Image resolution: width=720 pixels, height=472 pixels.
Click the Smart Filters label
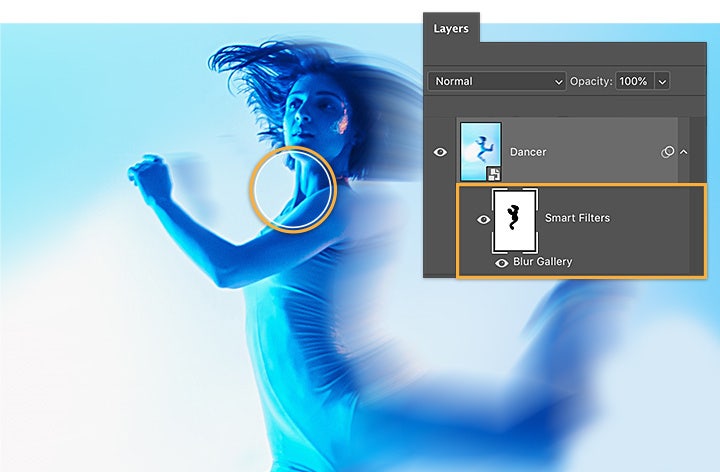(x=577, y=218)
